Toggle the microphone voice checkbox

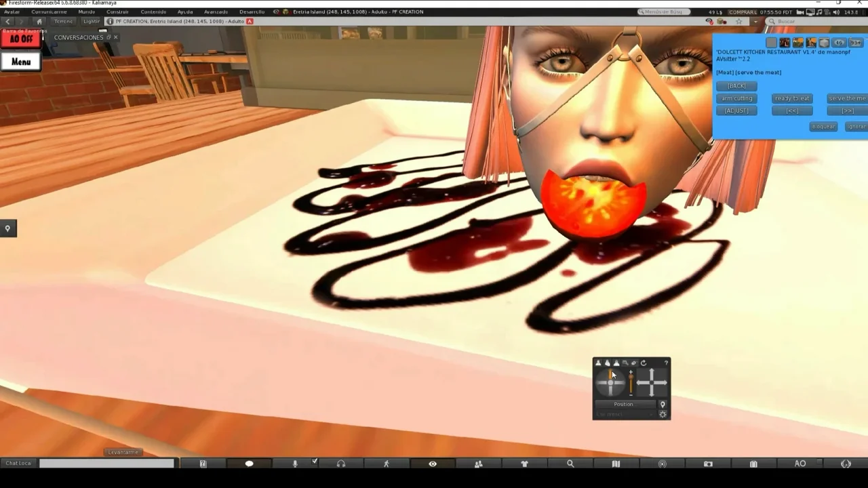[x=315, y=462]
